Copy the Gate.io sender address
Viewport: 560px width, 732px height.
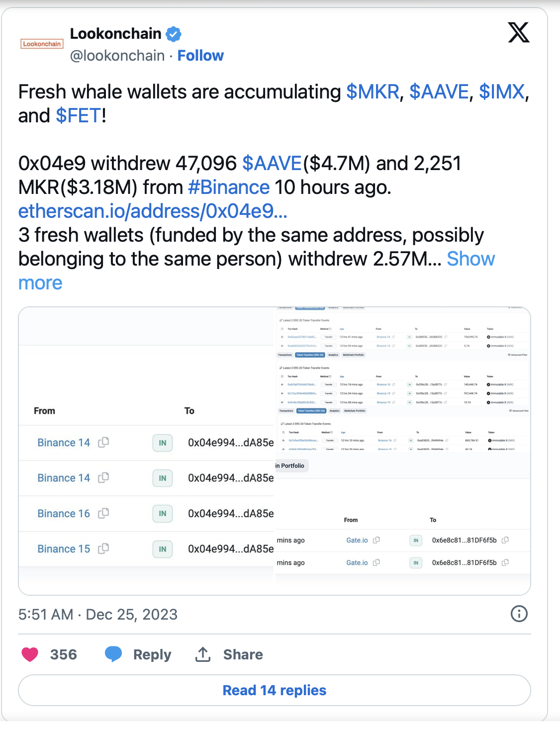(x=376, y=540)
